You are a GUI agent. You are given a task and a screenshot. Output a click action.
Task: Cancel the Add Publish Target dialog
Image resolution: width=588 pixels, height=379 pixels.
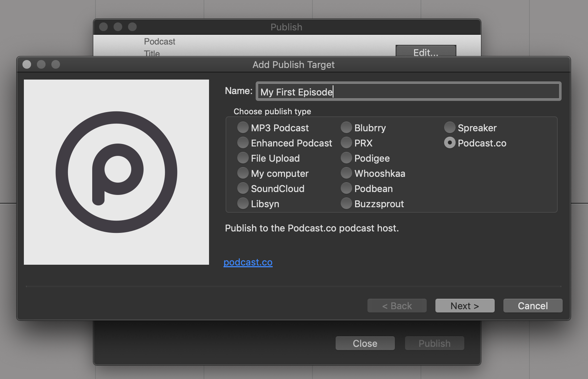(533, 306)
